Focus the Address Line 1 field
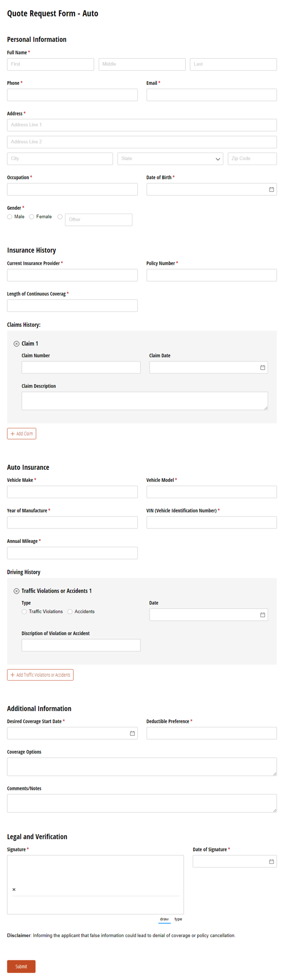Image resolution: width=284 pixels, height=980 pixels. click(x=142, y=125)
